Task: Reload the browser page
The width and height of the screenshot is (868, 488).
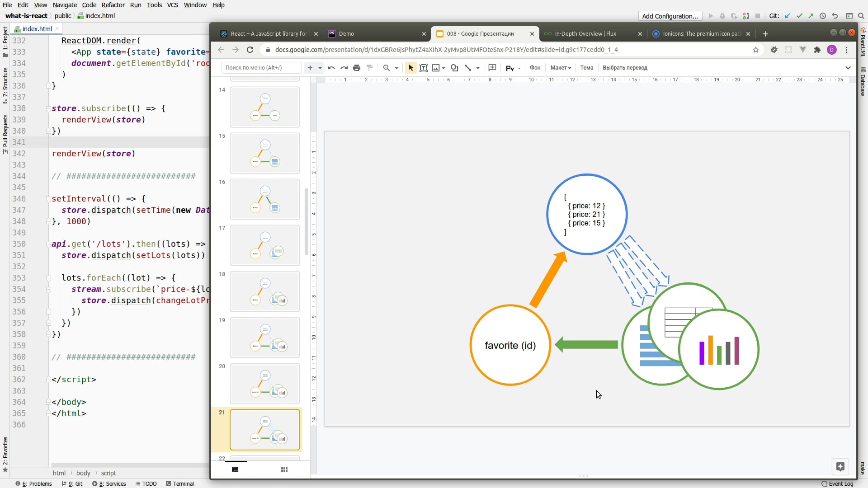Action: pos(250,50)
